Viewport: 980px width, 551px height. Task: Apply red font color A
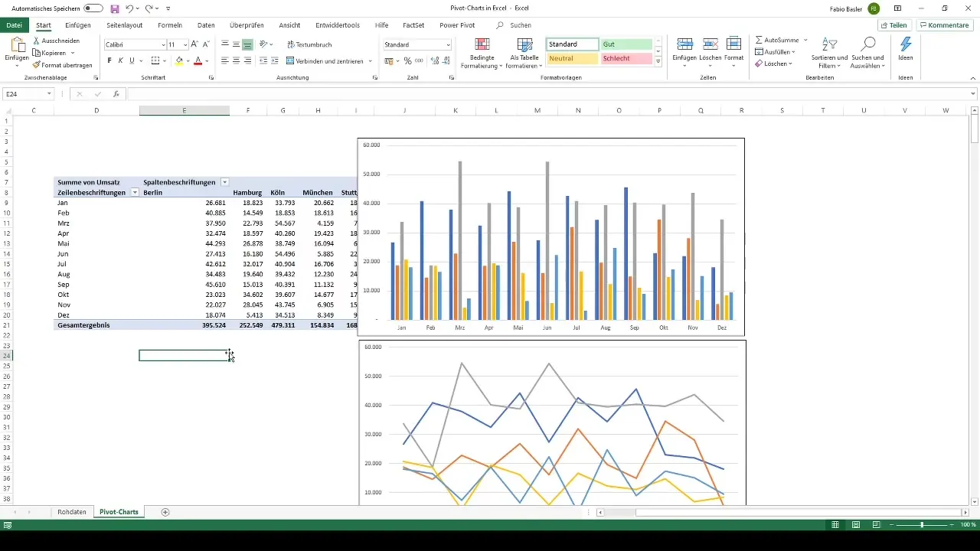[x=198, y=60]
